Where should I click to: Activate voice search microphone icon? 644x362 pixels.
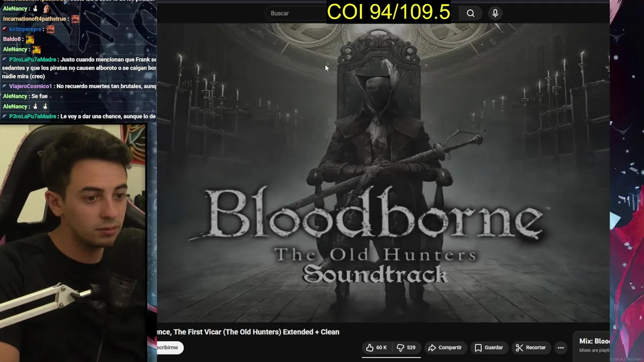pos(495,14)
